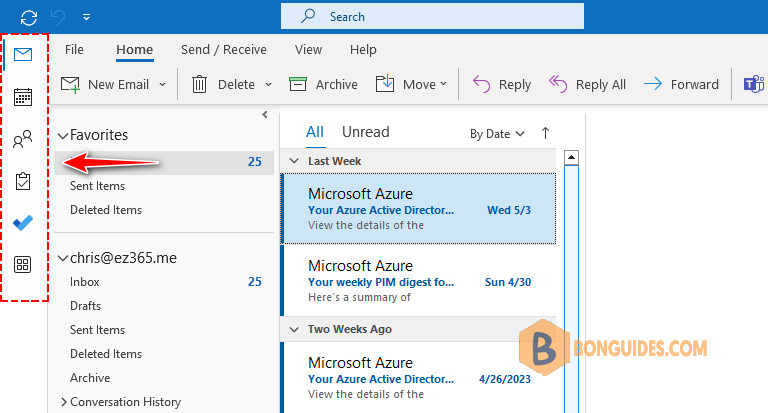Open the To Do checkmark app
This screenshot has width=768, height=413.
23,223
